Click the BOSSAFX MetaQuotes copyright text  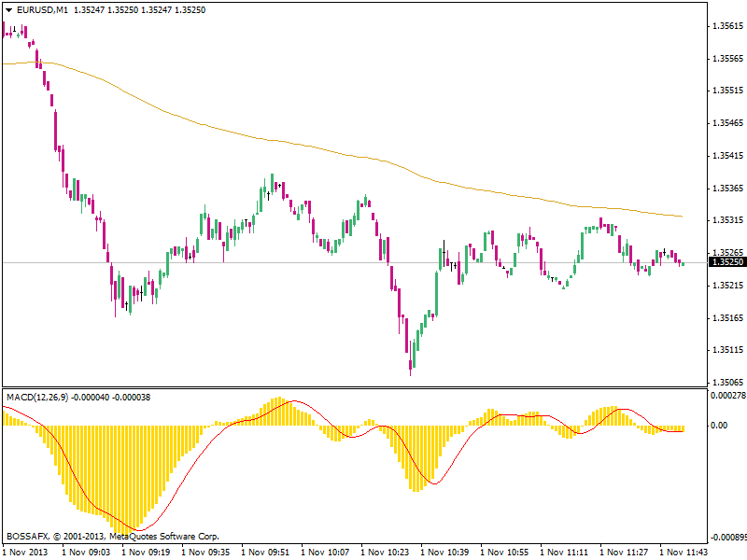click(113, 537)
